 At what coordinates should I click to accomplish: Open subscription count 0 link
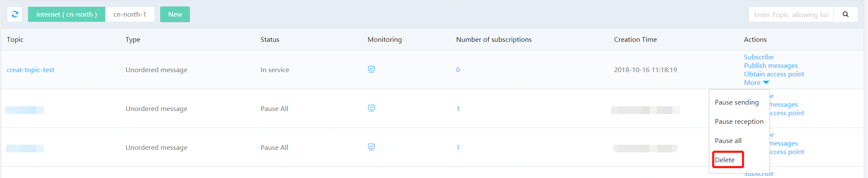458,70
